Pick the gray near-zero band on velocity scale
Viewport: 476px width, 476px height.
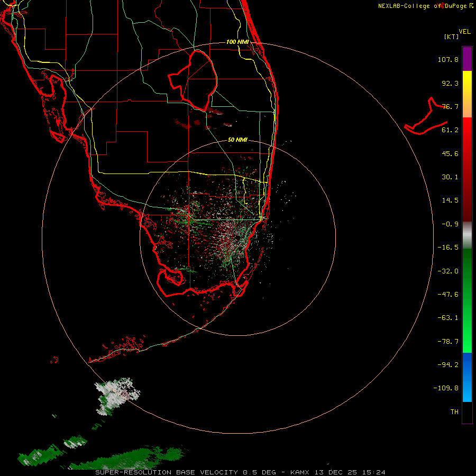click(467, 234)
